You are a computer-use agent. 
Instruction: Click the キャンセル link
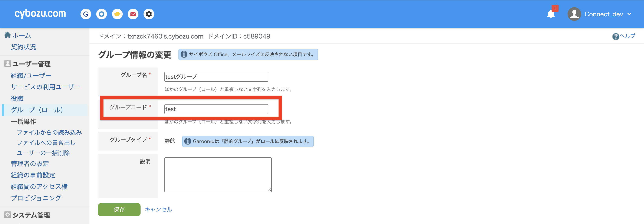[x=158, y=210]
